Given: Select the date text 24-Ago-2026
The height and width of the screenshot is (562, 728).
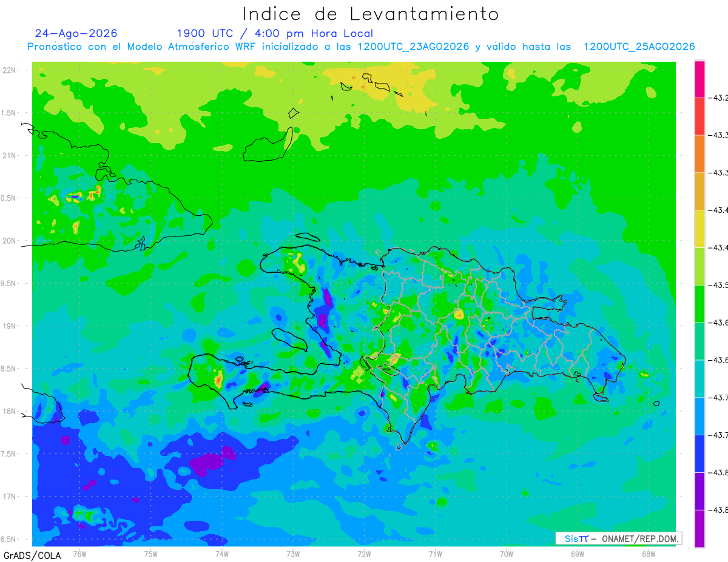Looking at the screenshot, I should [76, 33].
